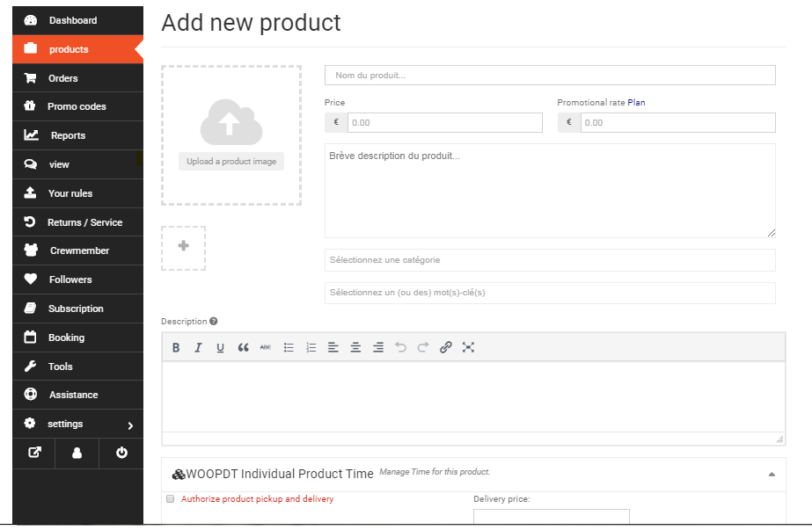This screenshot has width=812, height=530.
Task: Click the power logout icon
Action: coord(121,453)
